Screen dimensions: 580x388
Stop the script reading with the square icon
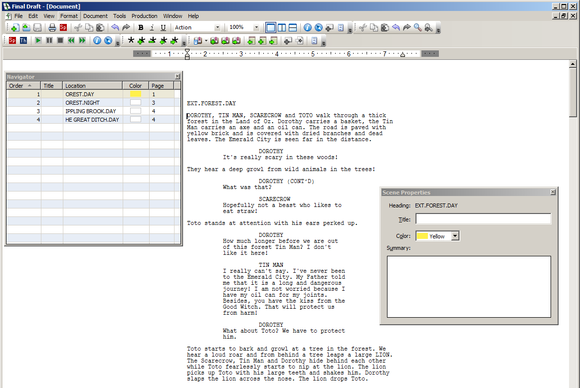(x=60, y=40)
